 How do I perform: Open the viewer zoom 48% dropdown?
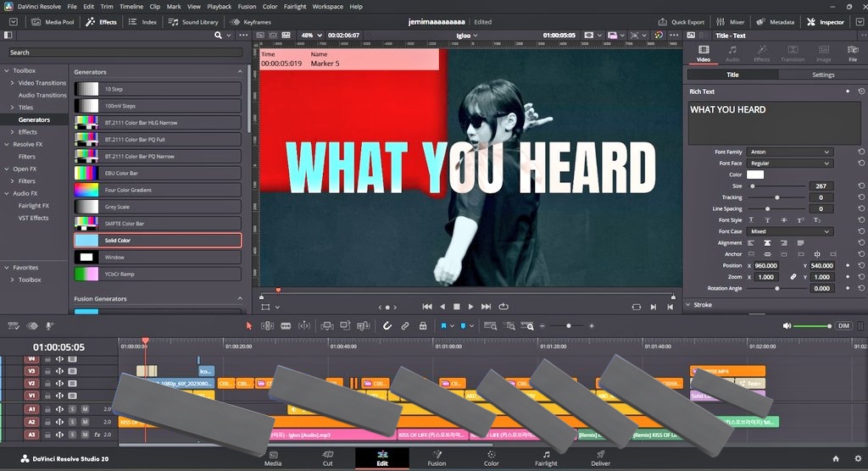point(312,35)
